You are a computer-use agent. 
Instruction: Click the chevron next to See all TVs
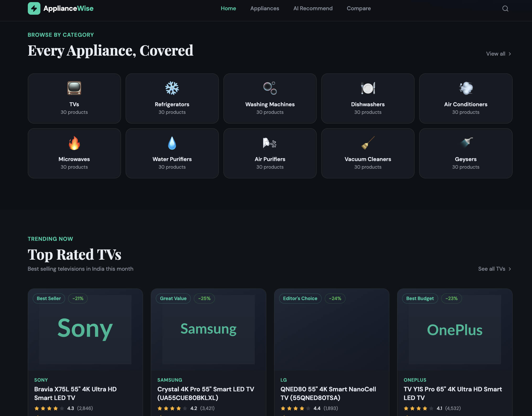coord(510,269)
